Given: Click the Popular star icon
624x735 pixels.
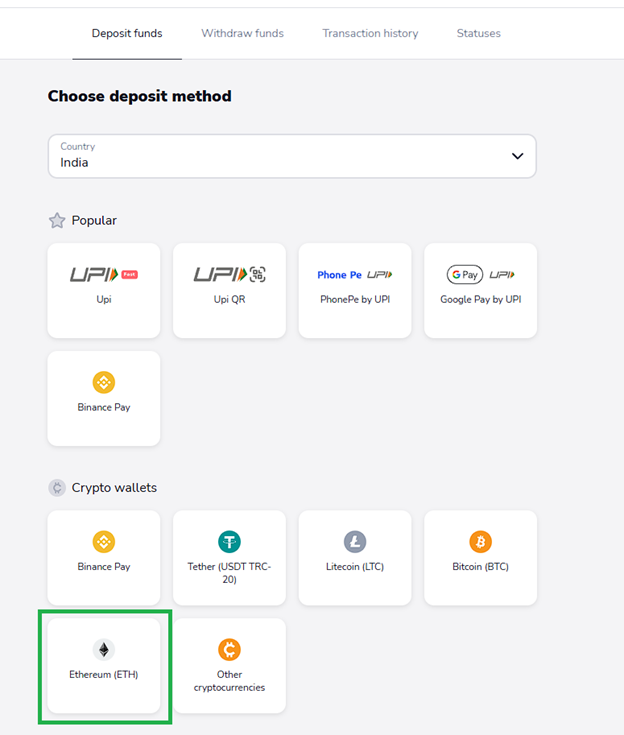Looking at the screenshot, I should pos(57,220).
